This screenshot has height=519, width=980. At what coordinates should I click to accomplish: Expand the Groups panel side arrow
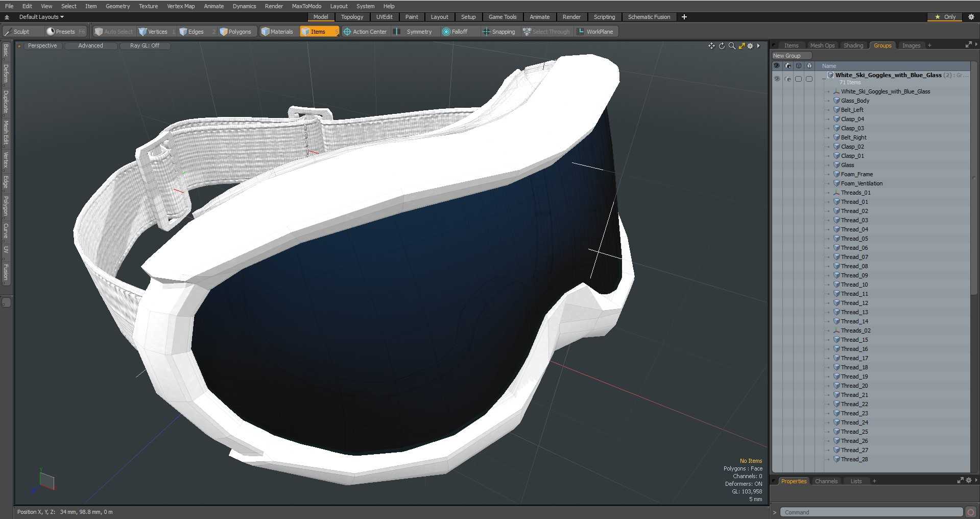(976, 45)
